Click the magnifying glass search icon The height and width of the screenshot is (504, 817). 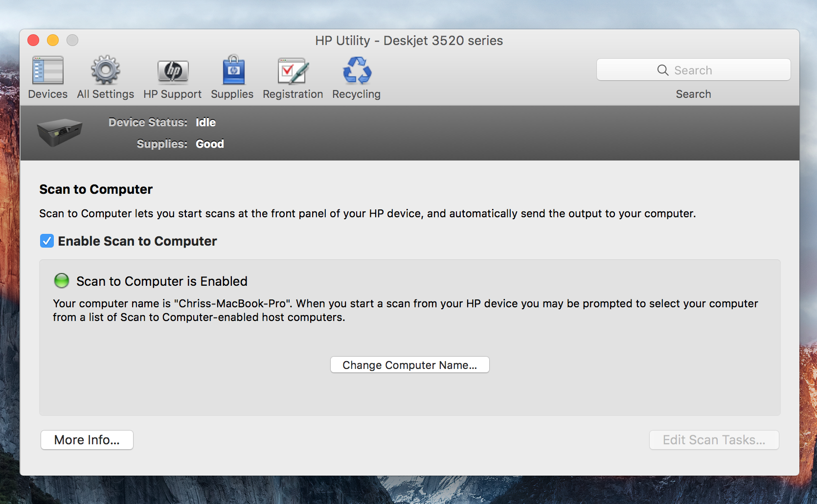[x=662, y=70]
